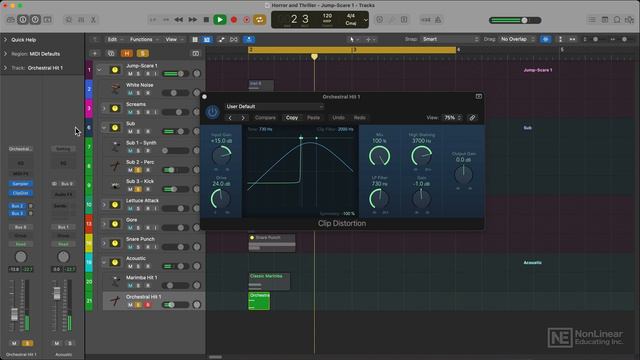The height and width of the screenshot is (360, 640).
Task: Click the Copy button in plugin header
Action: [292, 118]
